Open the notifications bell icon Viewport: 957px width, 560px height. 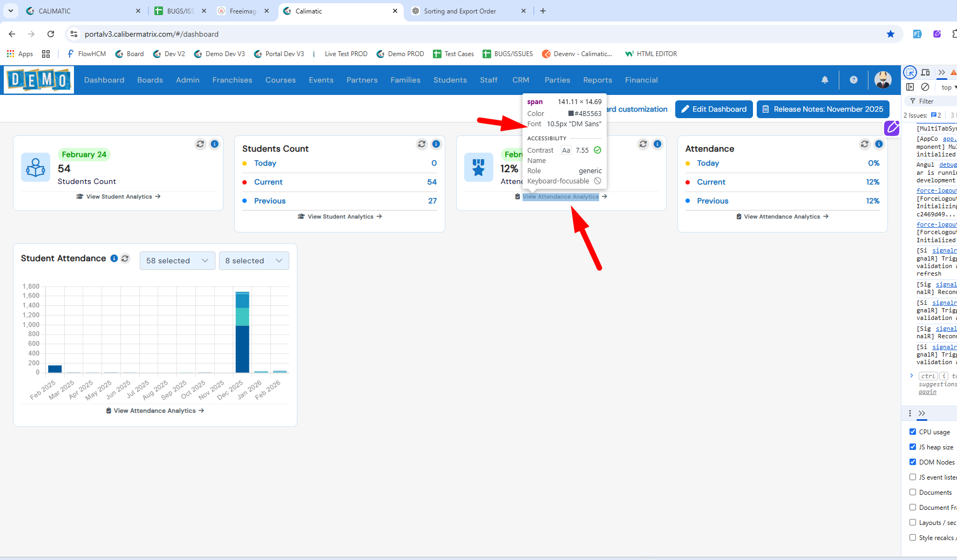825,80
